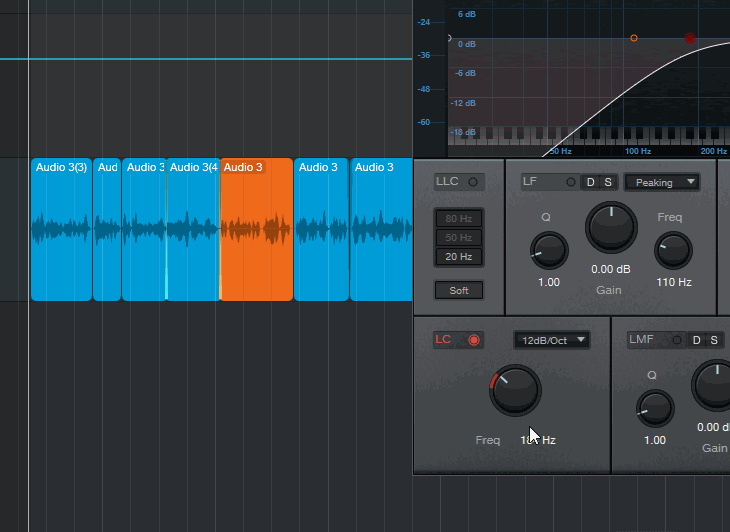Select the 20 Hz LLC option

click(458, 257)
